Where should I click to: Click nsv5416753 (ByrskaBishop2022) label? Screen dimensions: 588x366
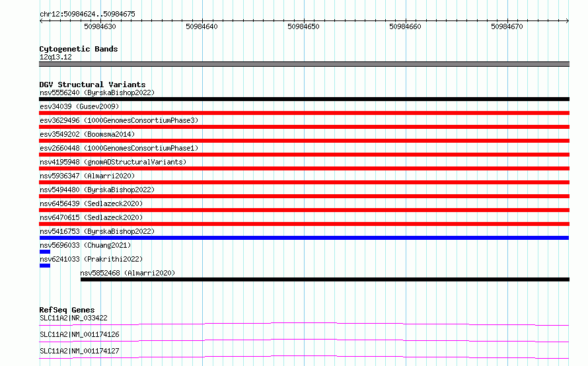[97, 231]
